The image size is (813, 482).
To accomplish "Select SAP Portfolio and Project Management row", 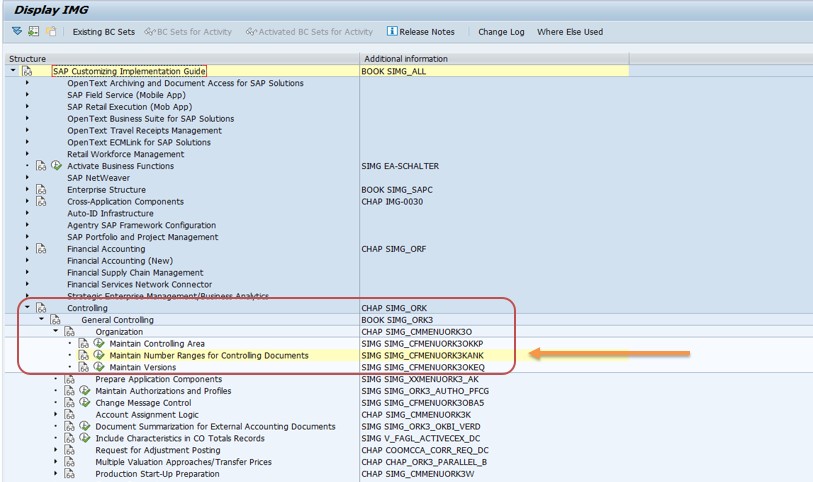I will tap(143, 237).
